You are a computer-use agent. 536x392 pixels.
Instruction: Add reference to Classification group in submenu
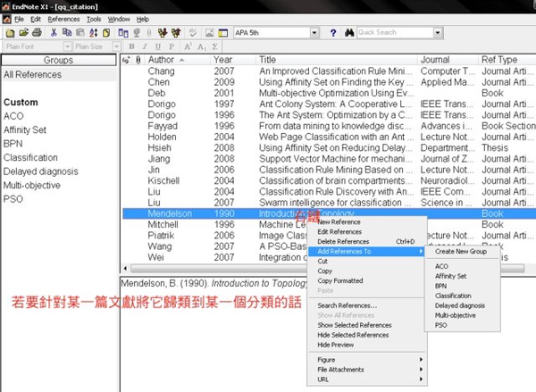453,296
